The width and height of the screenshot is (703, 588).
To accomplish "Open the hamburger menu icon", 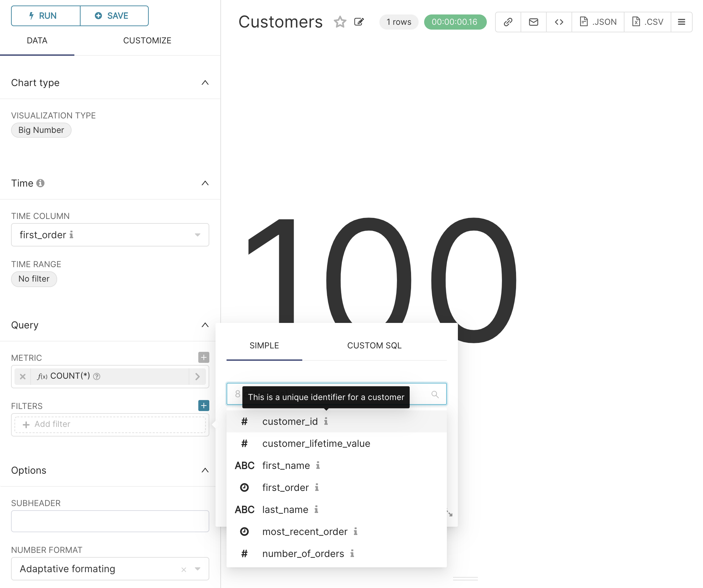I will (x=681, y=22).
